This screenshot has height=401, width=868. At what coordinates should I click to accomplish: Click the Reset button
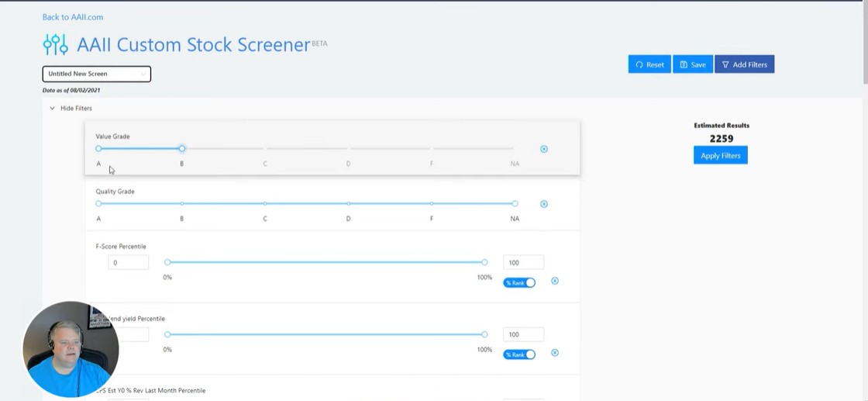pos(649,64)
